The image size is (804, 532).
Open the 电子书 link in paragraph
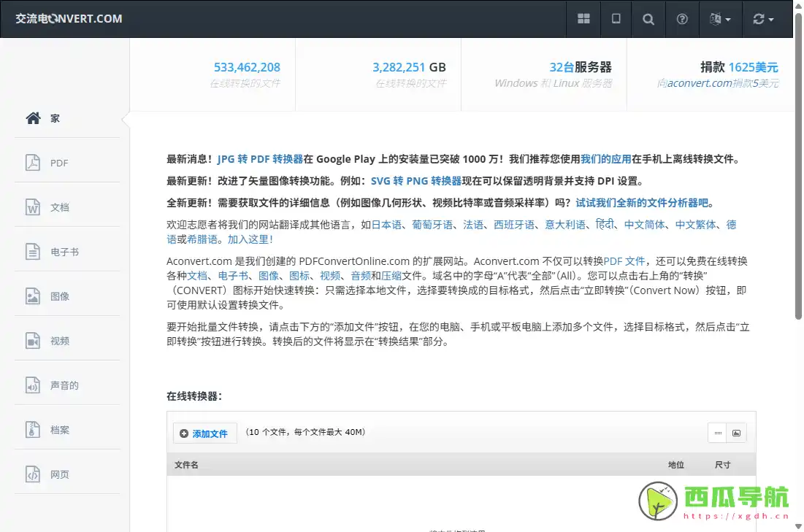[x=233, y=276]
